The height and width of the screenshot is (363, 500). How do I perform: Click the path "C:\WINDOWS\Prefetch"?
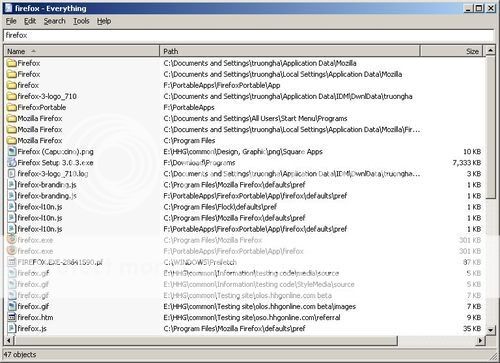(x=200, y=262)
